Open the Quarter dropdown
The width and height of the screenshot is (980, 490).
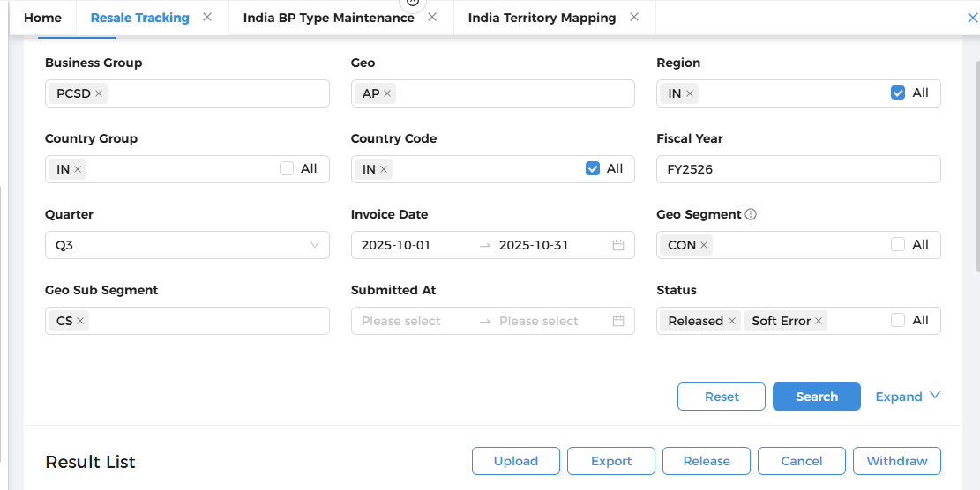click(x=187, y=245)
